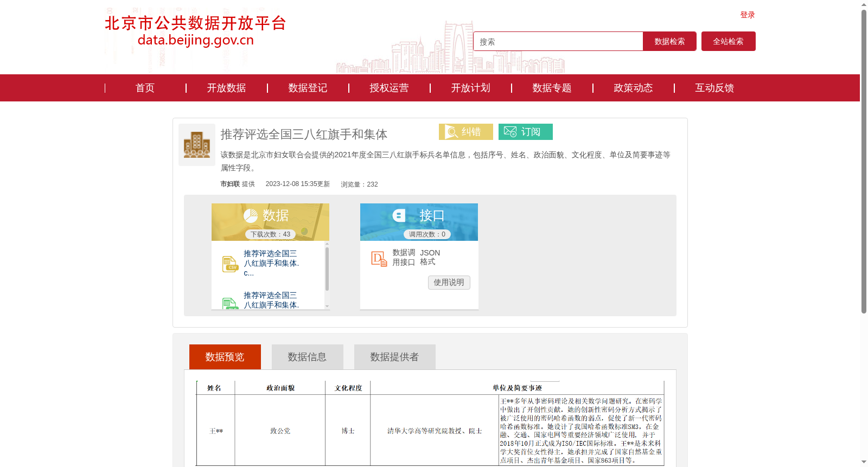Click the dataset title 推荐评选全国三八红旗手和集体
Screen dimensions: 868x467
click(304, 135)
